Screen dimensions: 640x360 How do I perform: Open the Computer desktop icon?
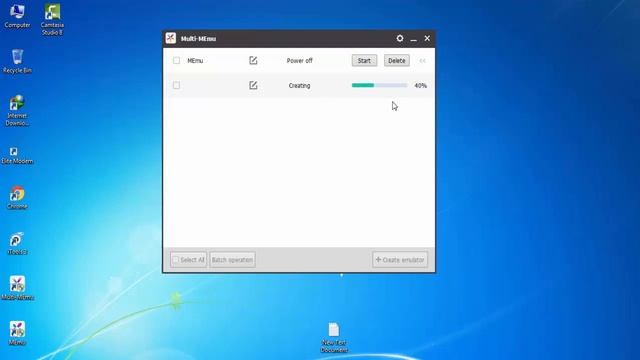point(17,16)
